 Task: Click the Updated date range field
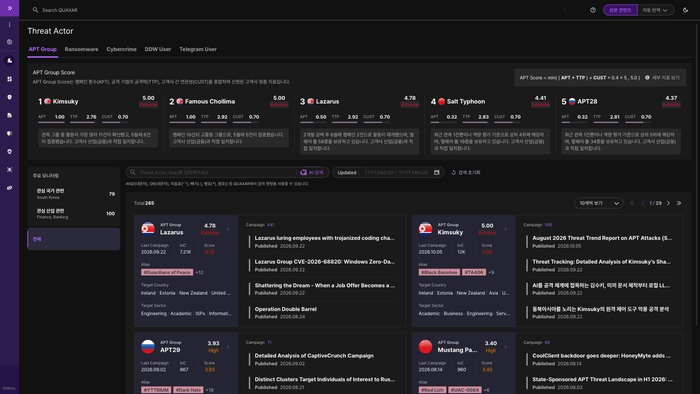(x=388, y=172)
